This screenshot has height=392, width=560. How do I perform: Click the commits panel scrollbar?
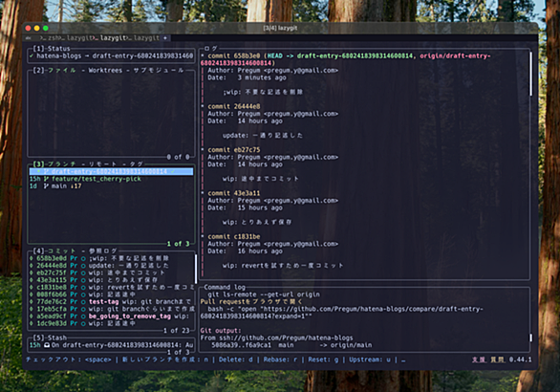(195, 269)
